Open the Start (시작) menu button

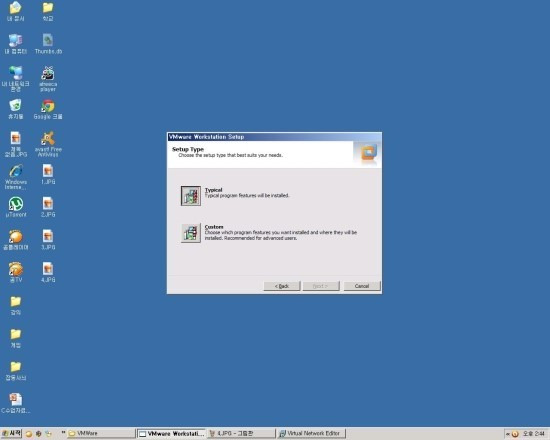(12, 433)
